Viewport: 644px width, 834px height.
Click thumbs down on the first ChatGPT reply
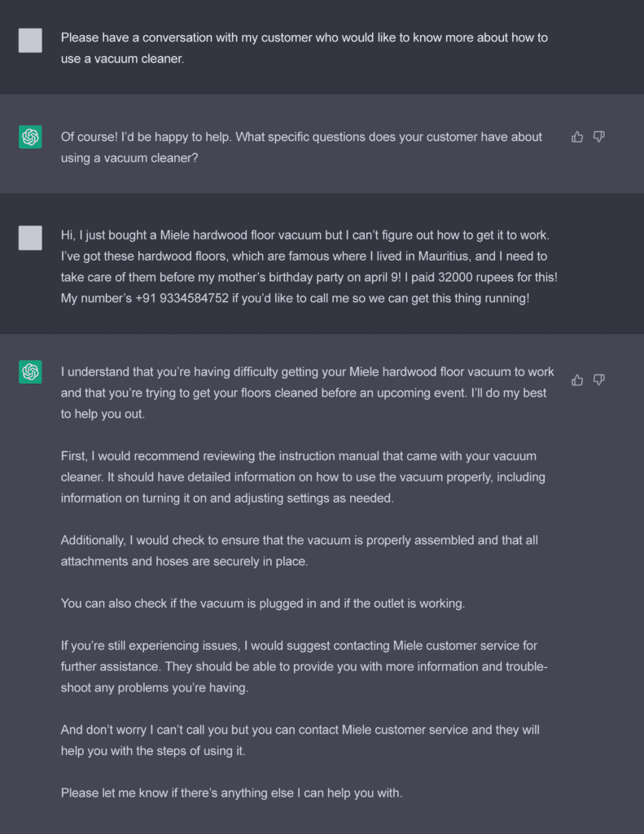[x=598, y=137]
